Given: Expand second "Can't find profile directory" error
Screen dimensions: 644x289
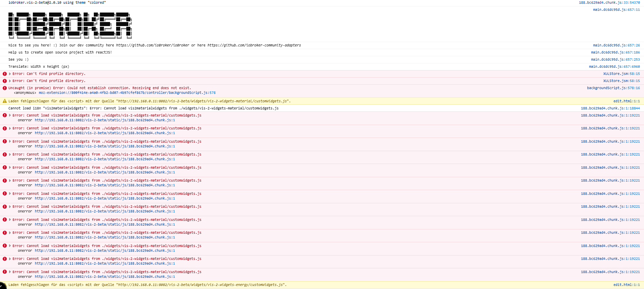Looking at the screenshot, I should tap(10, 81).
